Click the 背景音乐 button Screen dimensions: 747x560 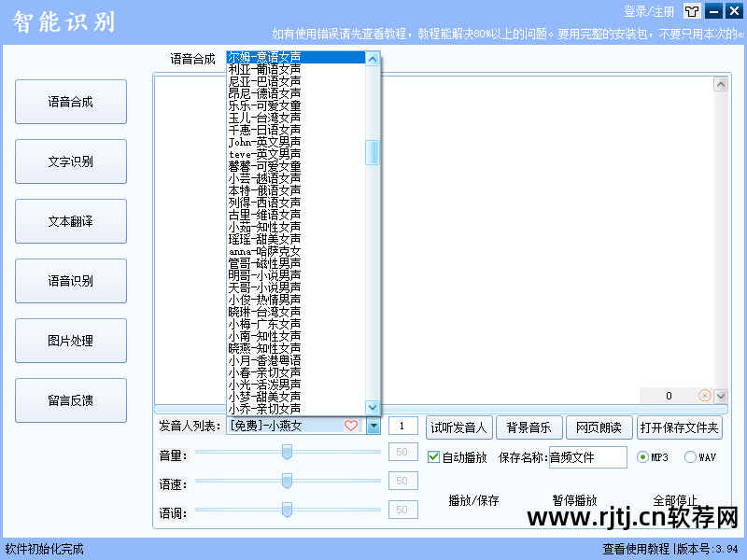coord(529,427)
